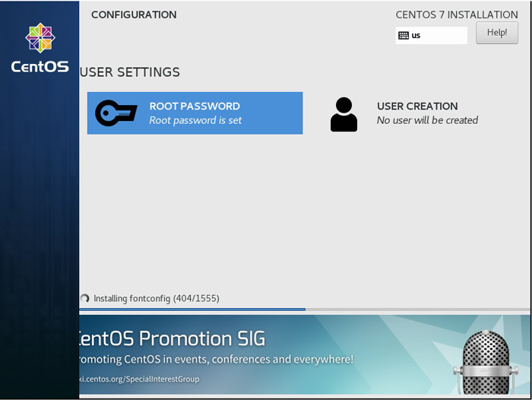
Task: Click the ROOT PASSWORD title
Action: click(195, 106)
